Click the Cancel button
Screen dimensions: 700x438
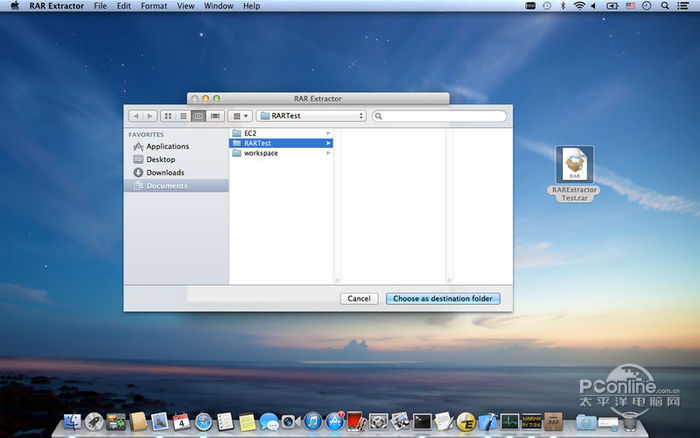coord(358,299)
